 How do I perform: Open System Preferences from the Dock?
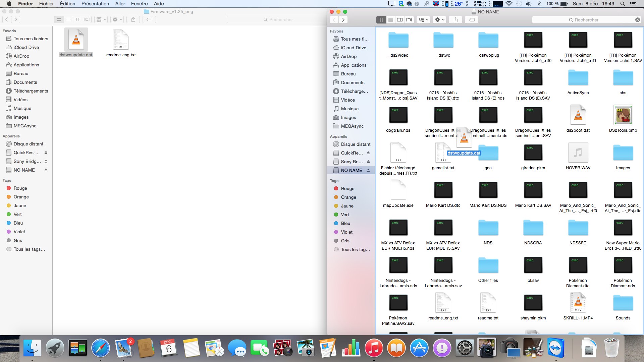(x=465, y=348)
